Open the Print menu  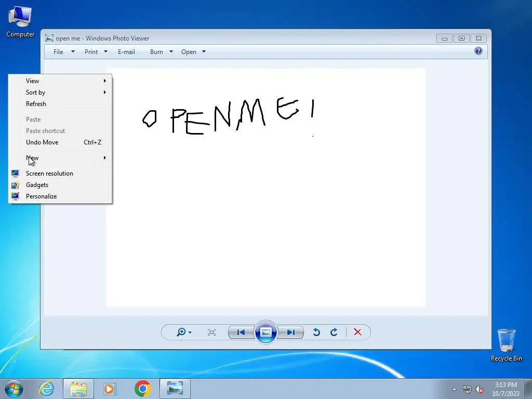point(91,52)
